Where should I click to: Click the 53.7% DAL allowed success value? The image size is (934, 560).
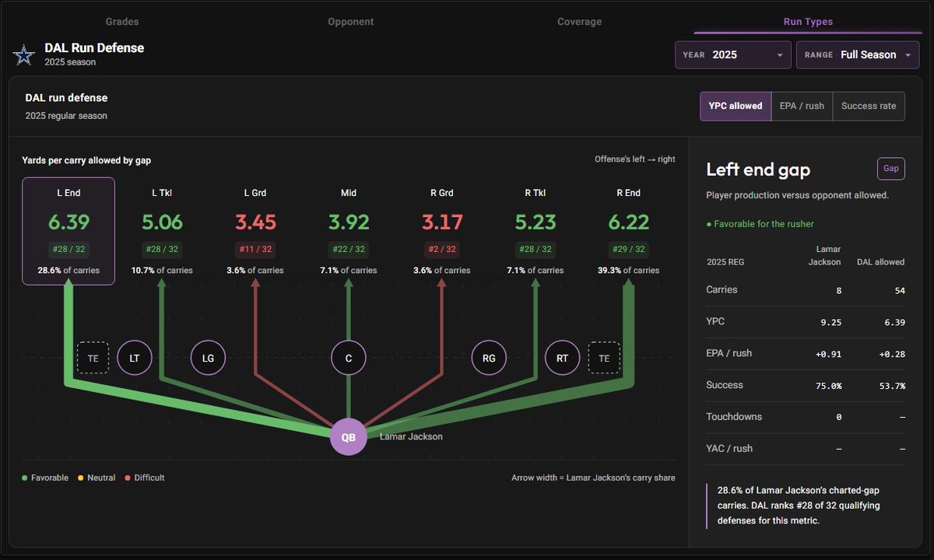[x=892, y=386]
